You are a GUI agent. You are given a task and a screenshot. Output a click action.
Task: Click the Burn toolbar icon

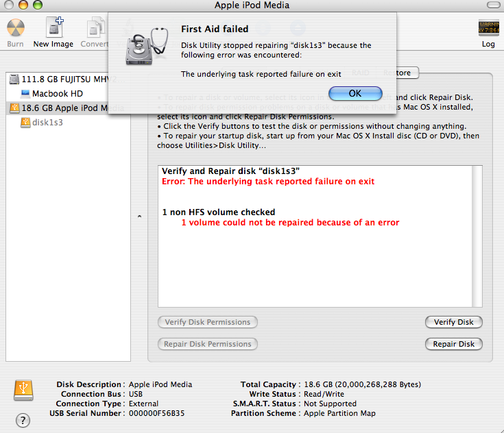pos(15,28)
